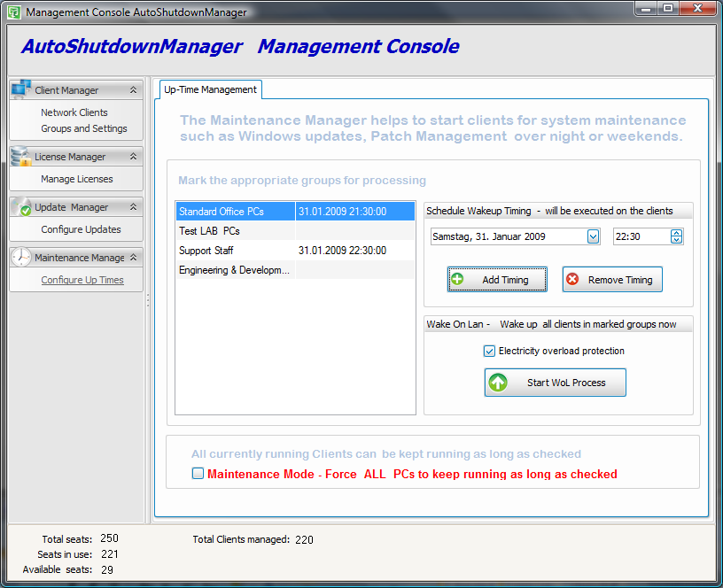Collapse the Client Manager section
The width and height of the screenshot is (723, 588).
click(x=133, y=89)
